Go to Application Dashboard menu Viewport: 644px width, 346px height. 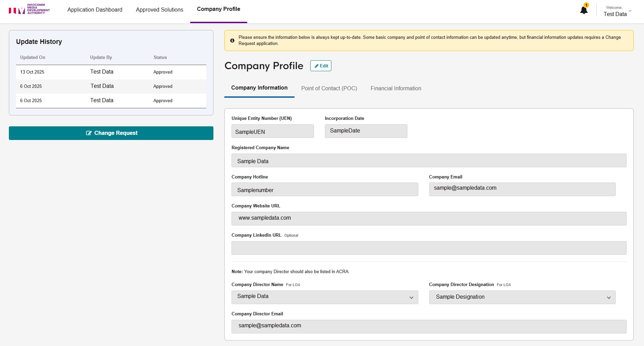tap(95, 10)
